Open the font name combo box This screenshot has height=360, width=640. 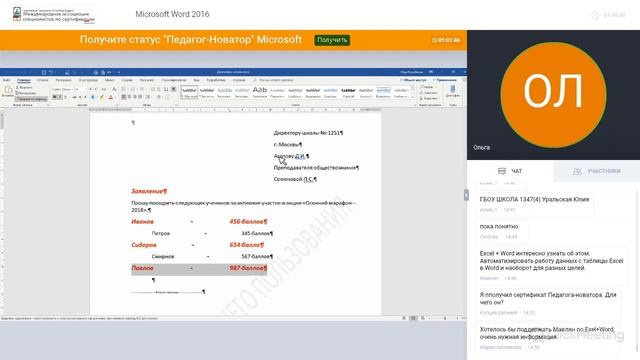click(63, 89)
